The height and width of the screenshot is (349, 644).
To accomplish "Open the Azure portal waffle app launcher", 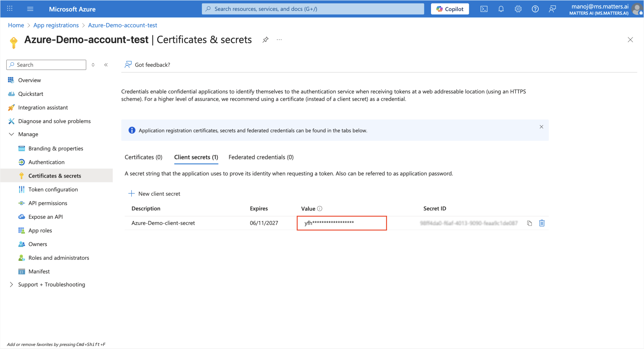I will (x=10, y=9).
